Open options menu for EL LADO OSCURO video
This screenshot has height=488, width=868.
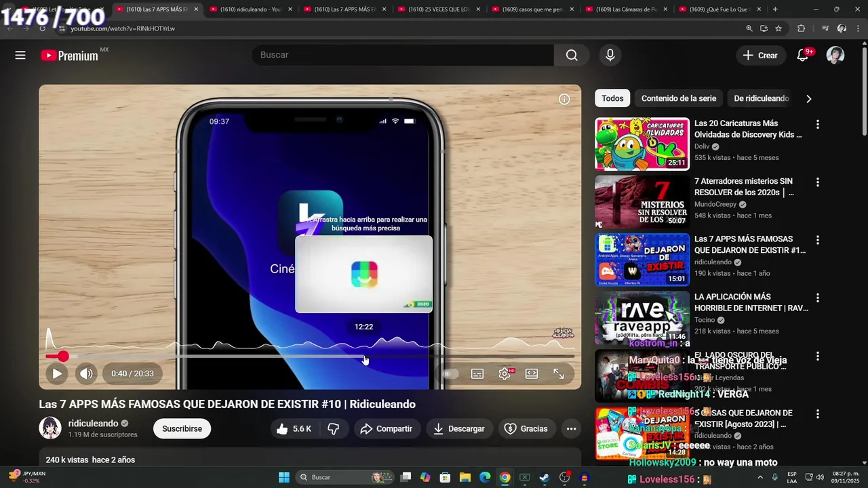click(x=818, y=357)
